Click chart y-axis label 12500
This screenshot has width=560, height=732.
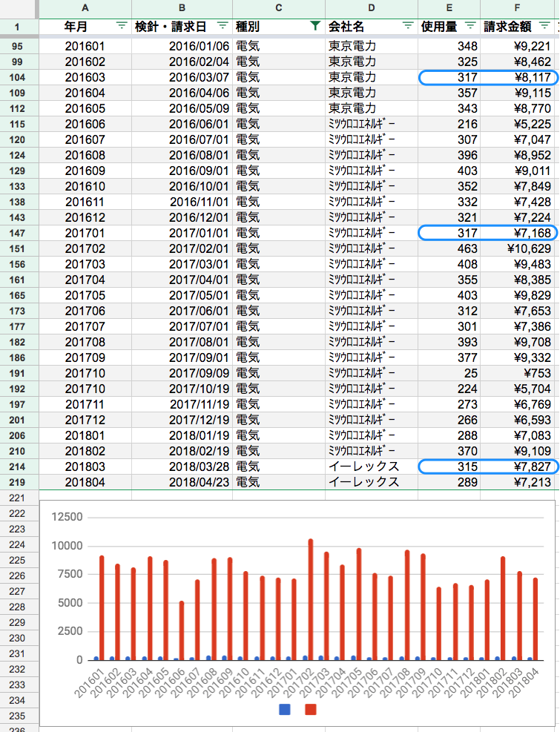67,517
